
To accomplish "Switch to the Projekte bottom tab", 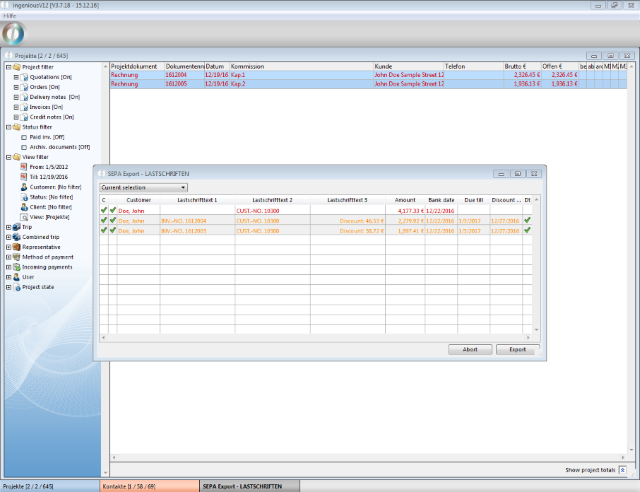I will click(x=50, y=486).
